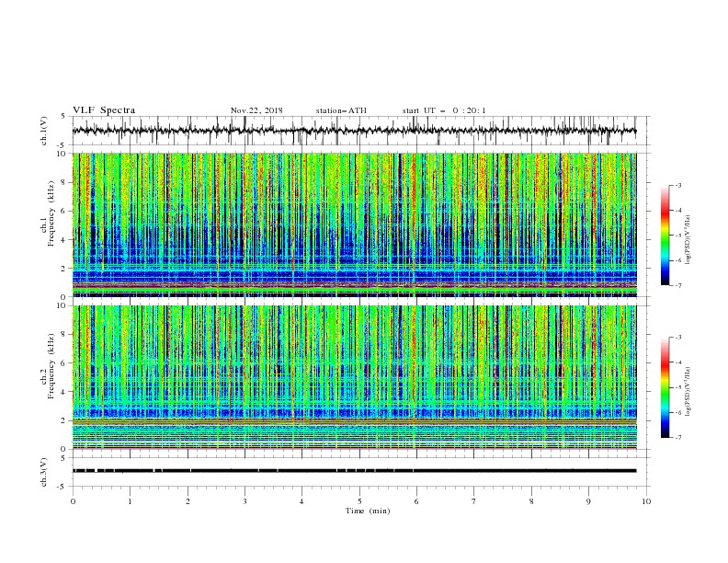Click the '-7' value on ch.2 colorbar
Image resolution: width=728 pixels, height=563 pixels.
677,437
